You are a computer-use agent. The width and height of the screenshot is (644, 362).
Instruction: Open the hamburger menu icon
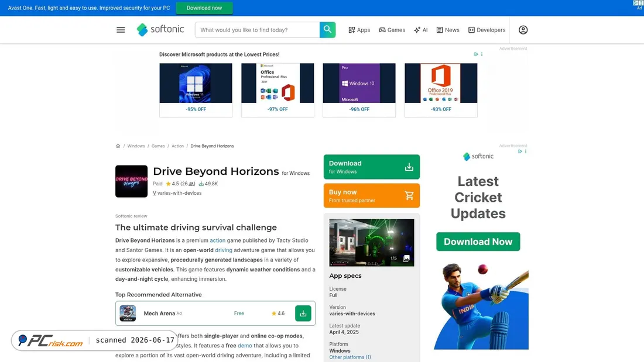point(121,30)
